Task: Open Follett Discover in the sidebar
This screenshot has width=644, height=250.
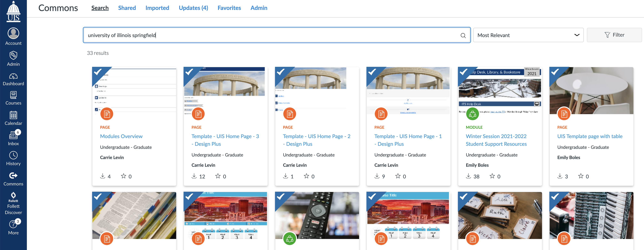Action: pos(13,203)
